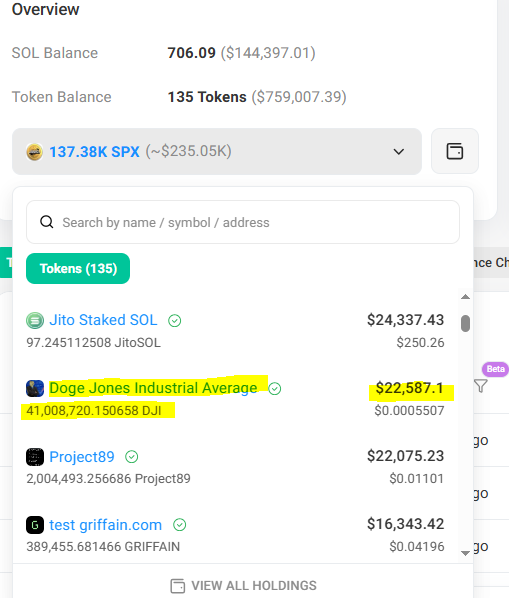
Task: Open the wallet holdings icon button
Action: coord(454,151)
